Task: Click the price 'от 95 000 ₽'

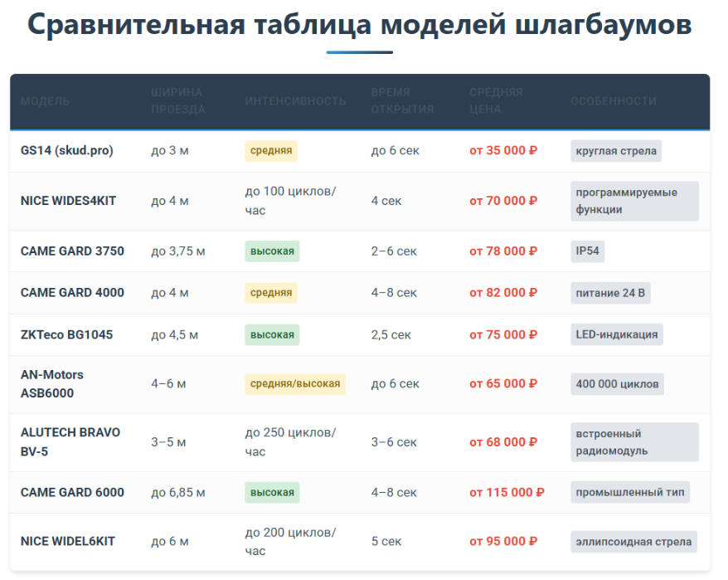Action: (503, 542)
